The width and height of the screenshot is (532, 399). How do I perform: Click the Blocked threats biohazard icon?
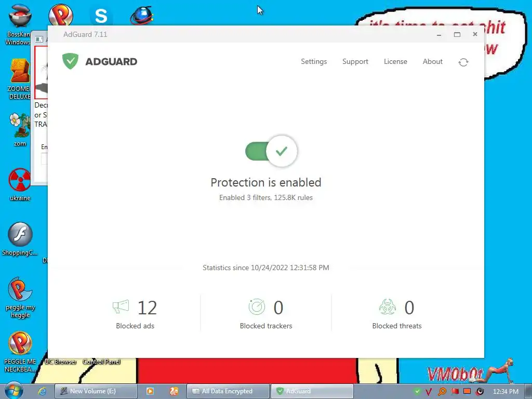(388, 307)
